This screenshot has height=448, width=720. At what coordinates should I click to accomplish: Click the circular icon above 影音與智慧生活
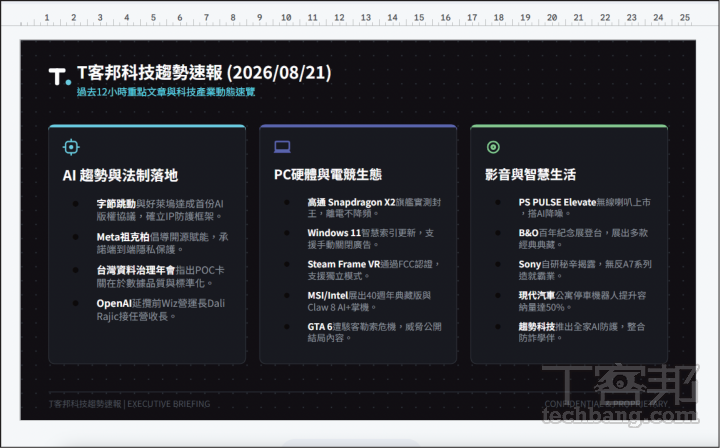click(493, 147)
